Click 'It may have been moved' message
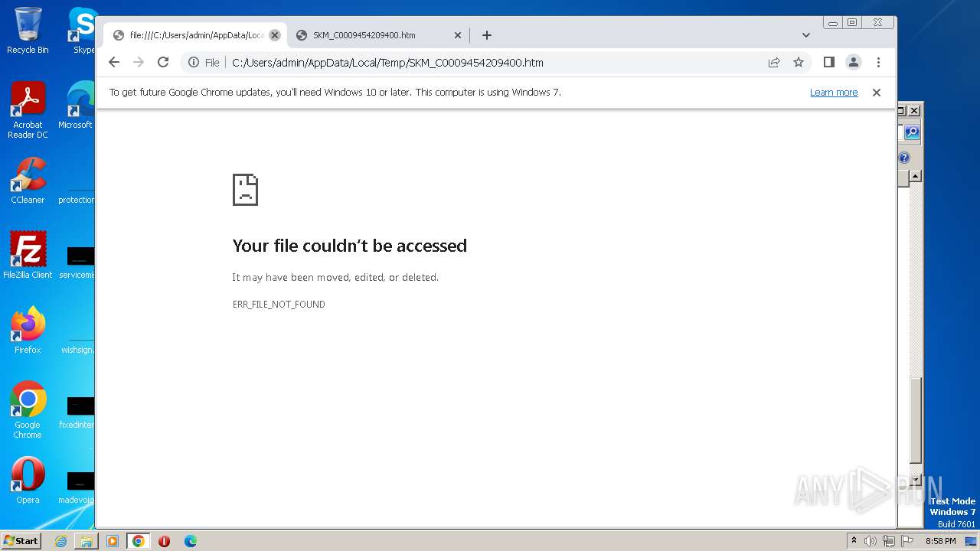 (335, 278)
